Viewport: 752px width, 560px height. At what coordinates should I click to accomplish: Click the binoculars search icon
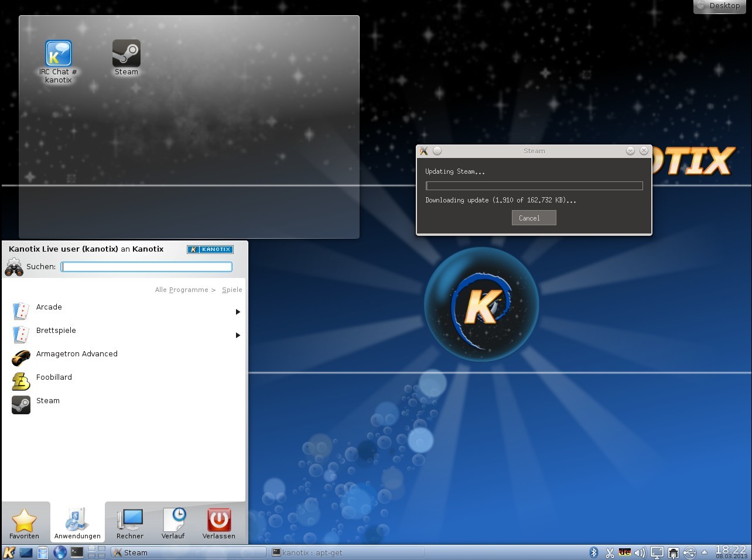[x=14, y=267]
